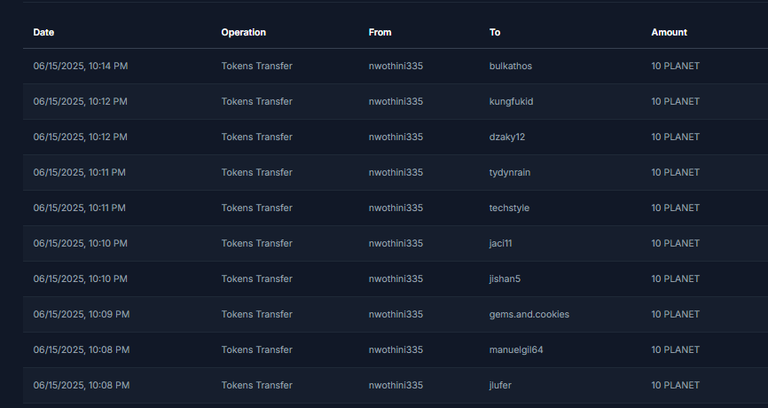Click the To column header

(495, 32)
